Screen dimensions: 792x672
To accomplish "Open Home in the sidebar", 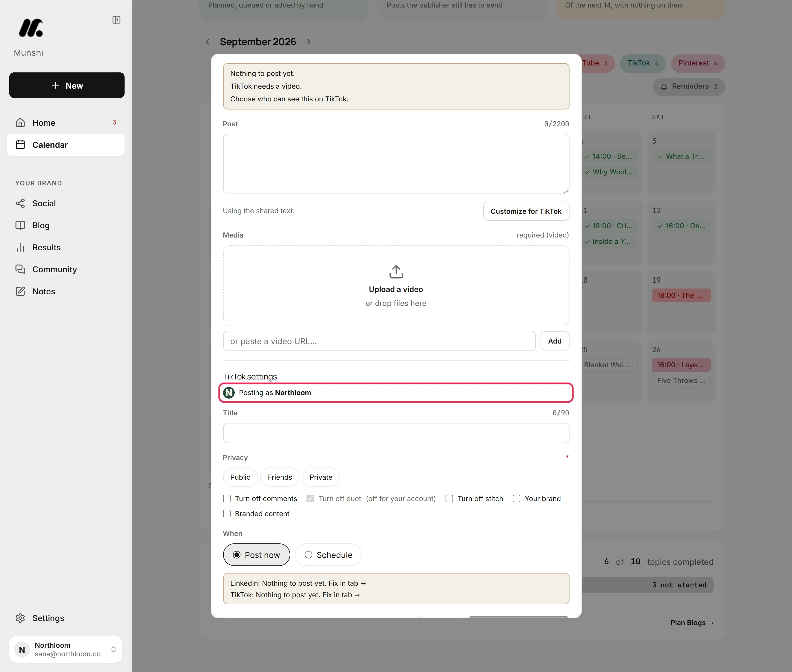I will click(x=65, y=123).
